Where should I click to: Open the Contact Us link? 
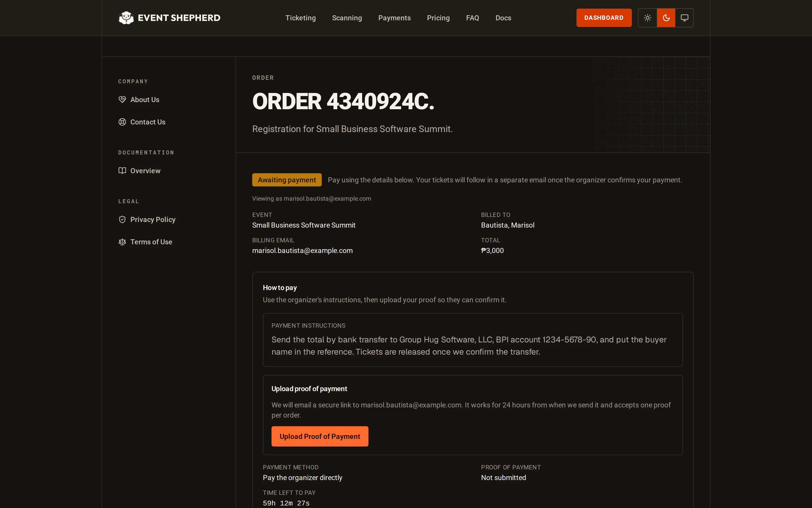pyautogui.click(x=148, y=122)
